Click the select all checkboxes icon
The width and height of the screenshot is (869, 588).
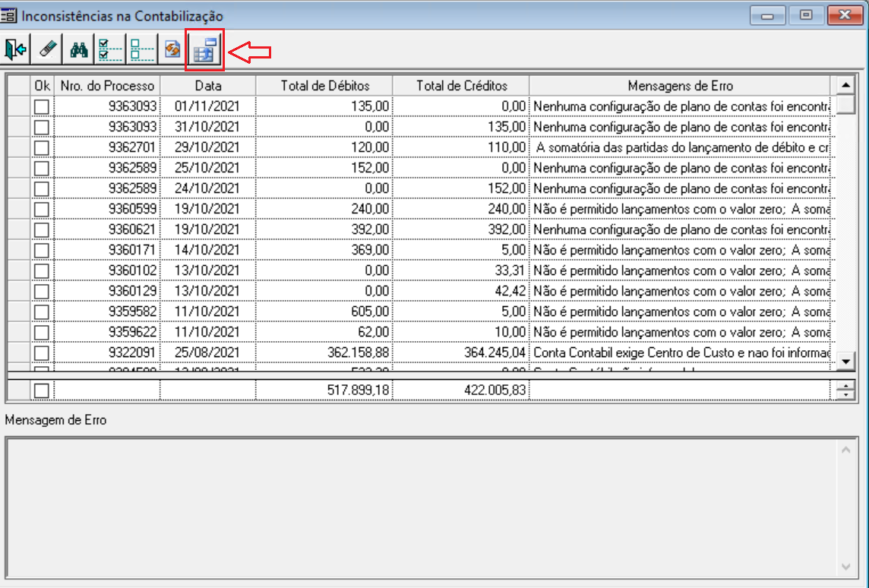click(109, 50)
